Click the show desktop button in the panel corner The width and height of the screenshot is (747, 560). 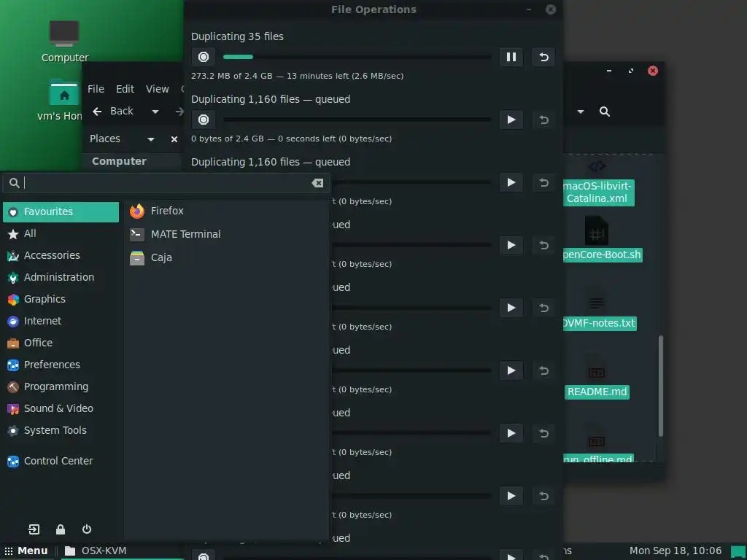click(738, 551)
